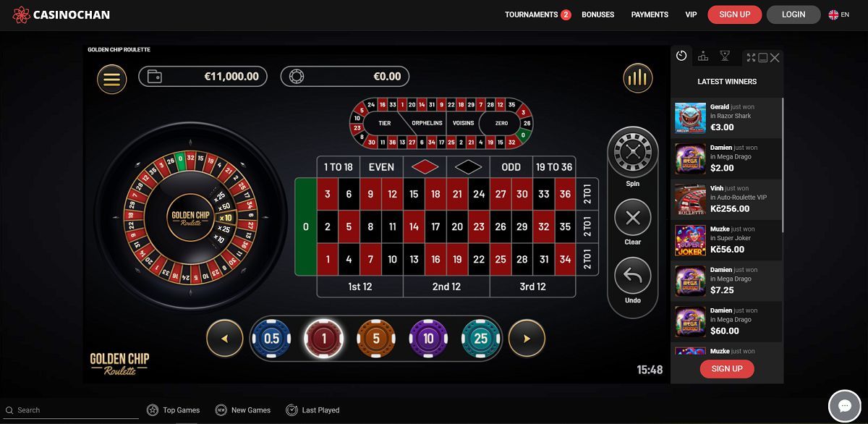Show lower chip values with the left arrow

tap(224, 339)
